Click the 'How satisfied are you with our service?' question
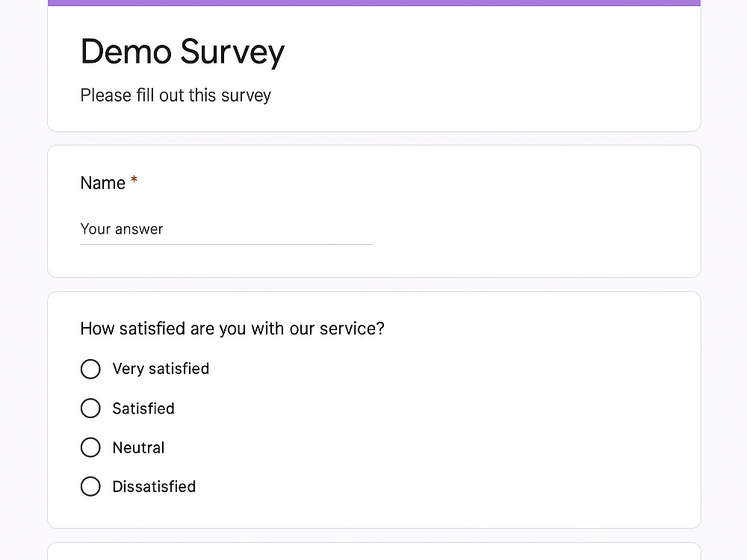Image resolution: width=747 pixels, height=560 pixels. [x=232, y=329]
